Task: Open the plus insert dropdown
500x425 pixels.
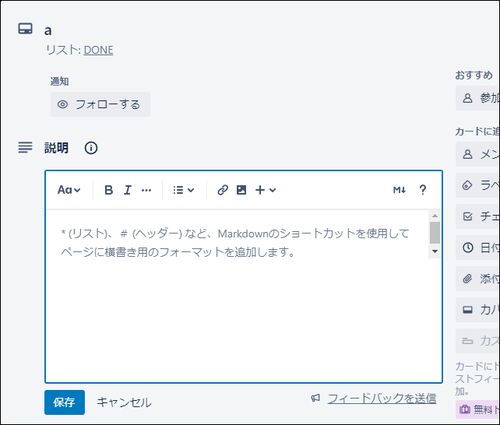Action: [265, 190]
